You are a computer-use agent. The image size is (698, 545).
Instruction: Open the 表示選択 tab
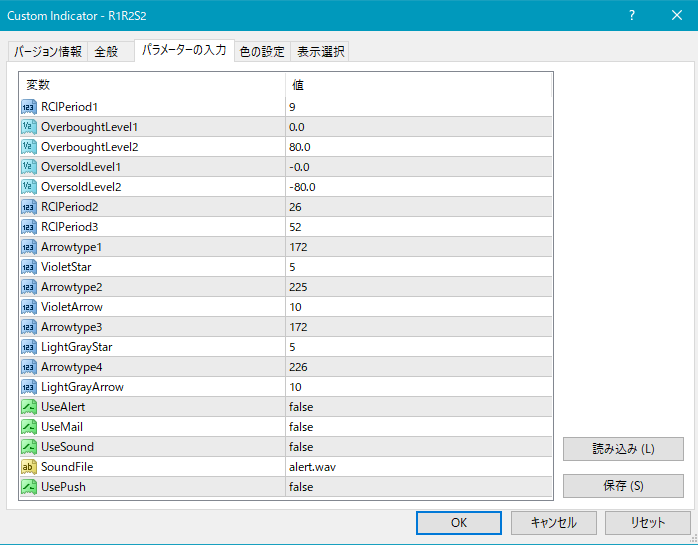point(321,52)
